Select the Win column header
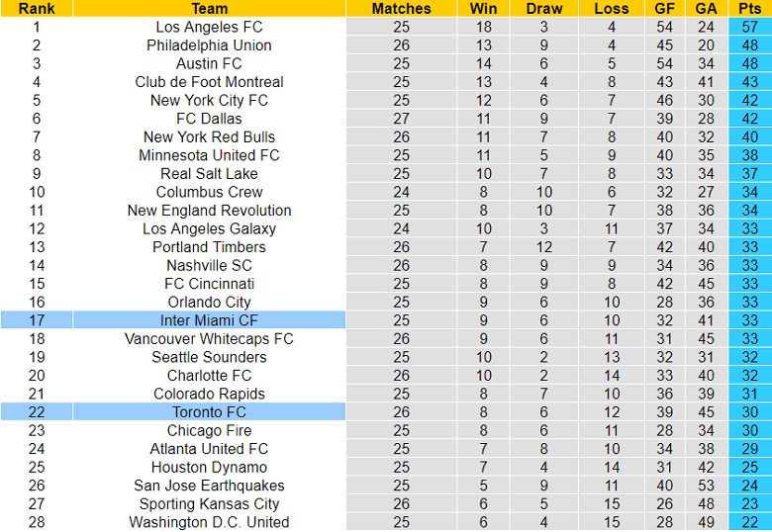Image resolution: width=772 pixels, height=532 pixels. [483, 8]
